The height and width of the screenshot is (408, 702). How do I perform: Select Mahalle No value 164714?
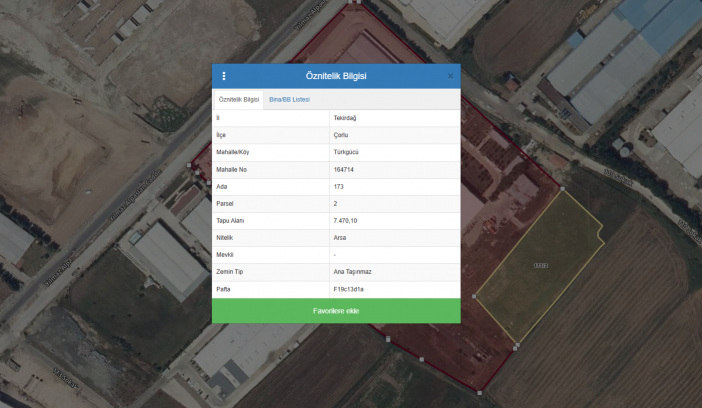[344, 169]
